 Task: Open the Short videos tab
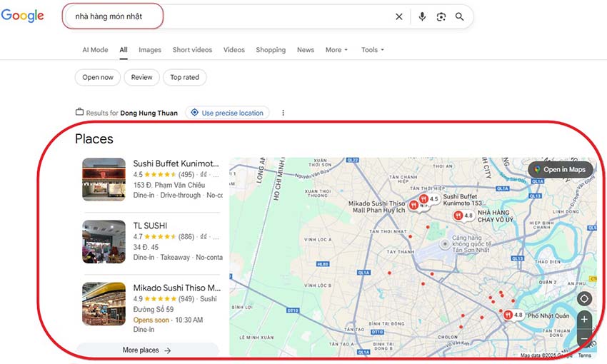tap(192, 50)
